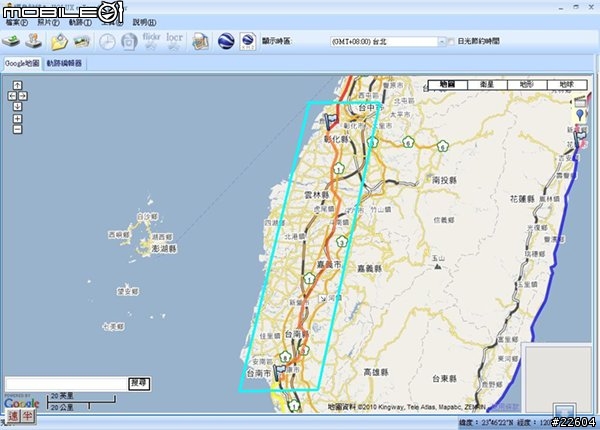Switch to the Google地圖 tab
The height and width of the screenshot is (430, 600).
pyautogui.click(x=22, y=63)
